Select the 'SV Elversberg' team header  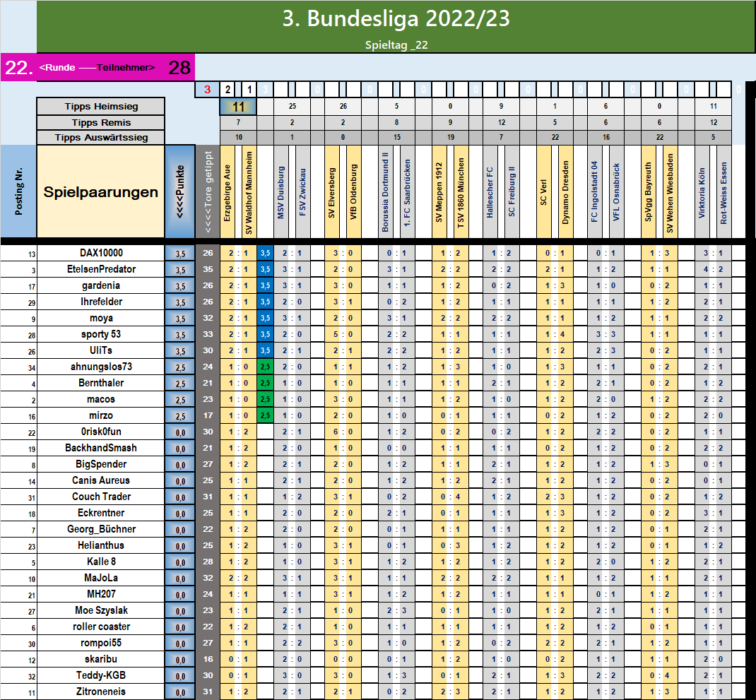pyautogui.click(x=331, y=192)
